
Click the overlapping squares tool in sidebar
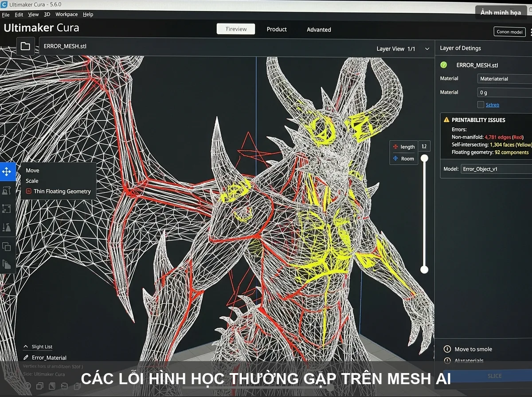coord(7,246)
